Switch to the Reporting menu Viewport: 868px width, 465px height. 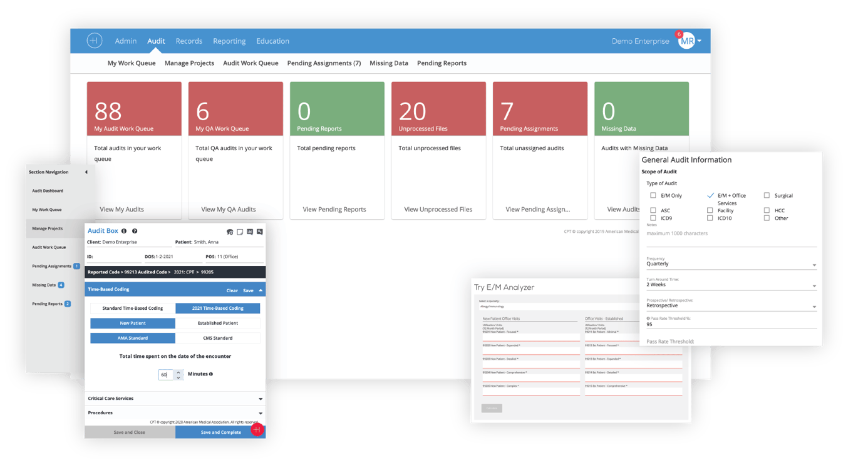point(229,41)
